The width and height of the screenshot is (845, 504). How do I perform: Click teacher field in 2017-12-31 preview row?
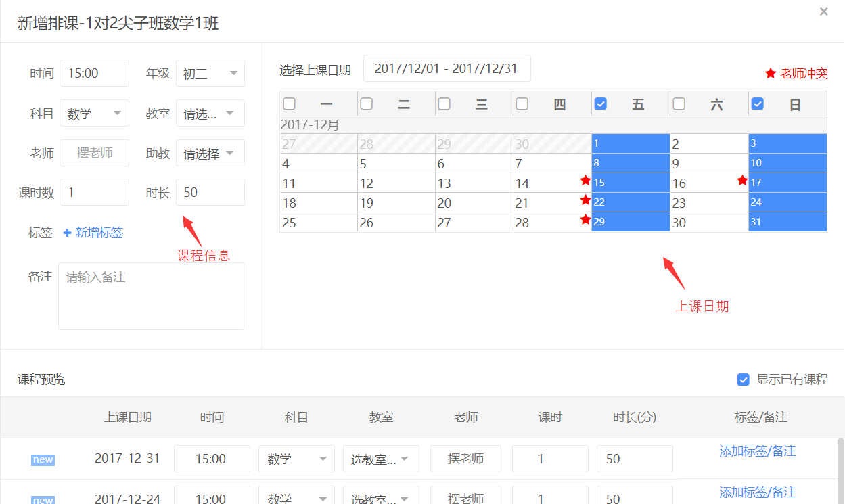(465, 459)
